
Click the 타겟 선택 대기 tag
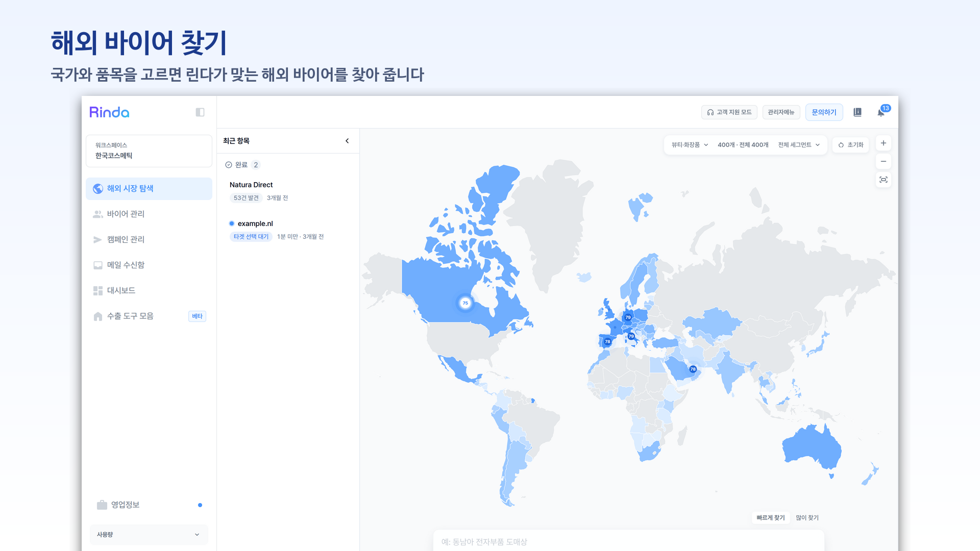251,237
